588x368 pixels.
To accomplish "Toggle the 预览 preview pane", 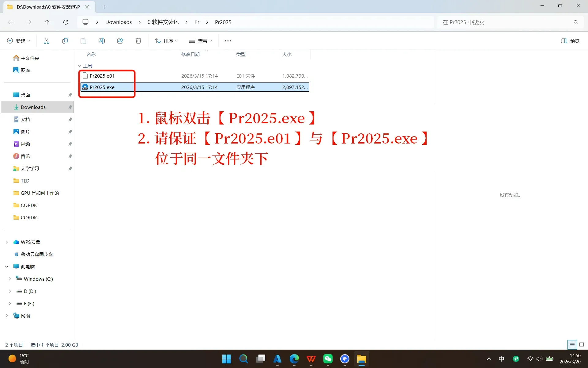I will click(x=570, y=41).
